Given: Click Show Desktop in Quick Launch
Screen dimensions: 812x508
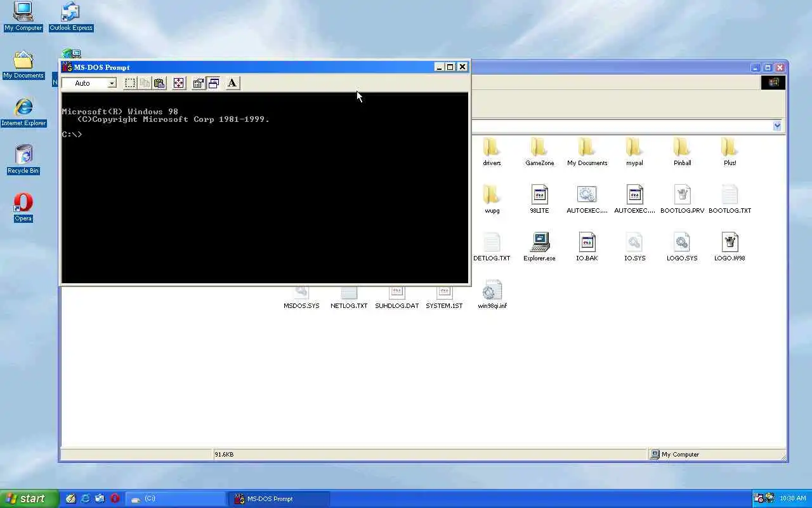Looking at the screenshot, I should [71, 498].
